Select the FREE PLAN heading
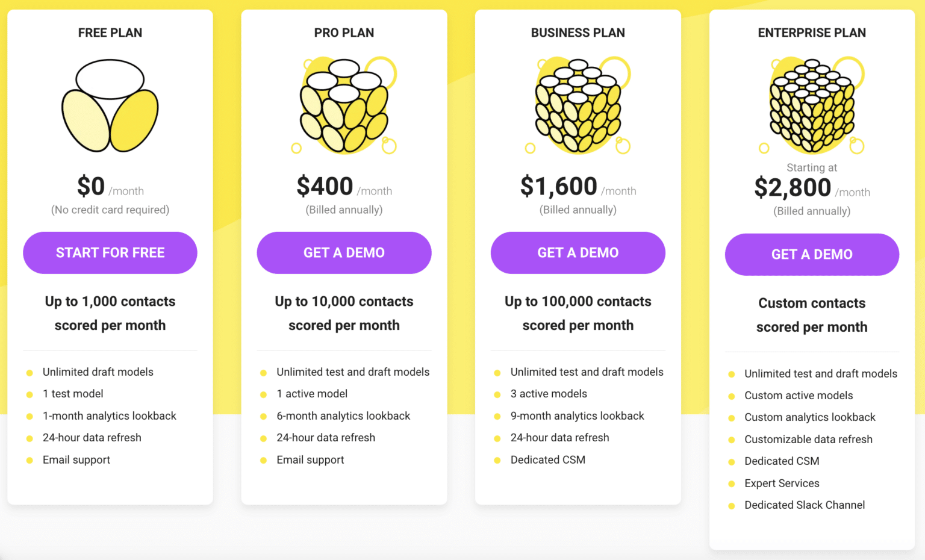This screenshot has width=925, height=560. point(110,33)
